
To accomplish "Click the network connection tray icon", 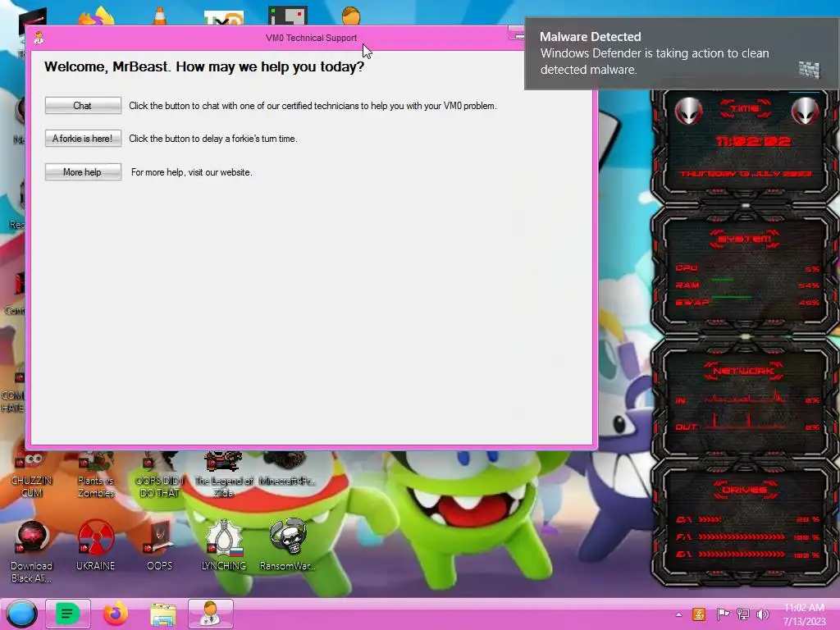I will pyautogui.click(x=743, y=614).
